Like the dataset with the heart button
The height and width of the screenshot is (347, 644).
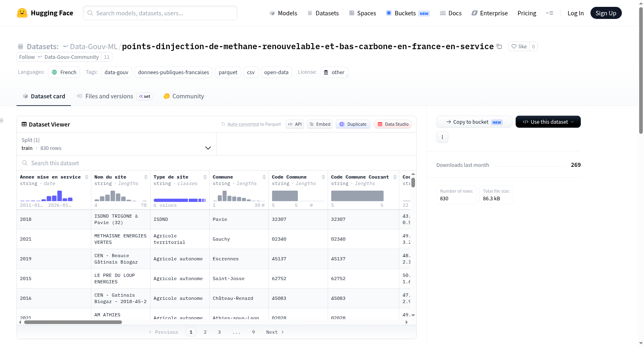[519, 46]
